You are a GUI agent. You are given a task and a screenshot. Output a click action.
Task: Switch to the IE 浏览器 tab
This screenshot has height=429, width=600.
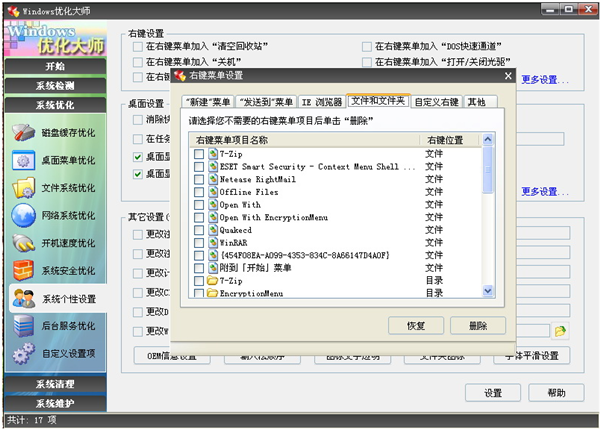(x=321, y=102)
